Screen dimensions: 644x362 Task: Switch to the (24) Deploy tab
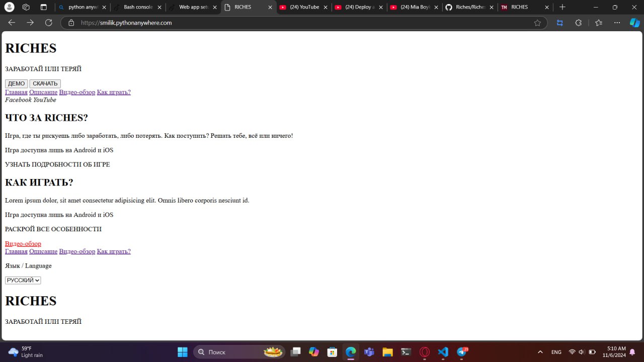[359, 7]
